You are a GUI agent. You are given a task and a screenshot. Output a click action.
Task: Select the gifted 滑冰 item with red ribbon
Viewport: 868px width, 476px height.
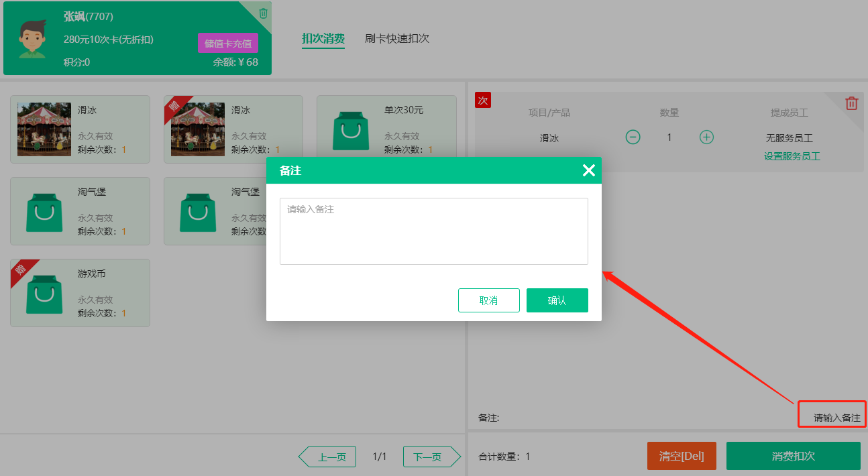[198, 129]
